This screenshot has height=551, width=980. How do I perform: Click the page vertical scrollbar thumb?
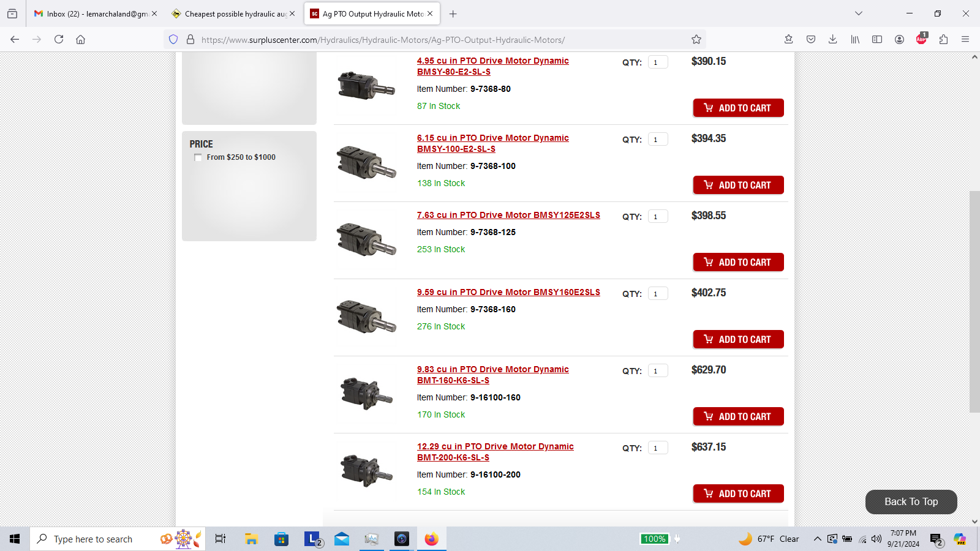[974, 301]
